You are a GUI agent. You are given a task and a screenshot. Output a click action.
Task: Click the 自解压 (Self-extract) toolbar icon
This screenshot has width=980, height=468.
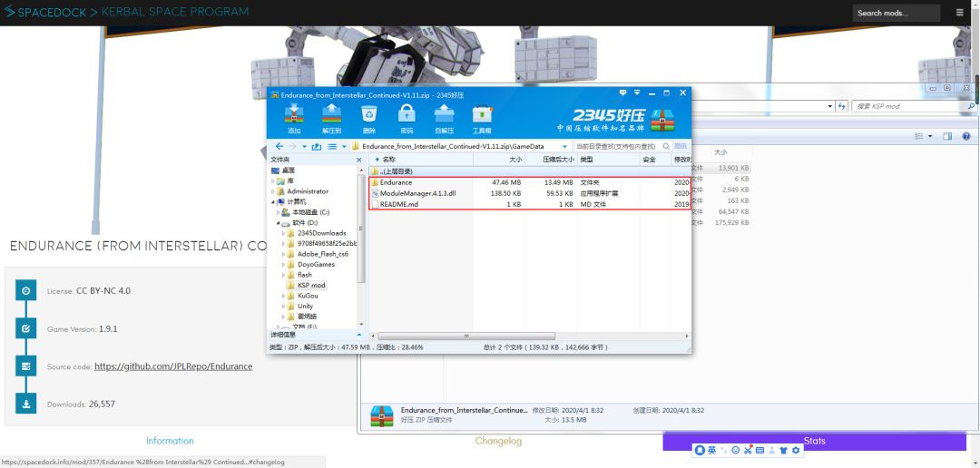(x=444, y=119)
